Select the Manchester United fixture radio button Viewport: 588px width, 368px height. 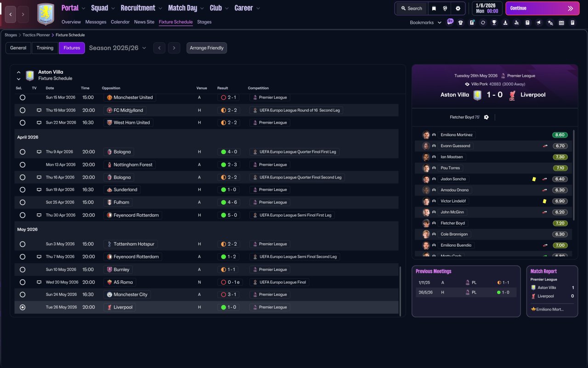pyautogui.click(x=23, y=98)
